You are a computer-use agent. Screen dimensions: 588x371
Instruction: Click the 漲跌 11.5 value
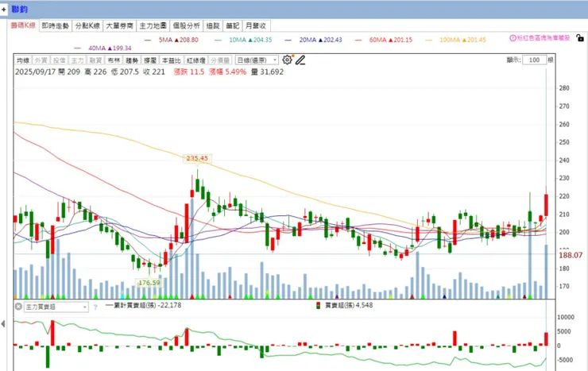click(x=189, y=72)
